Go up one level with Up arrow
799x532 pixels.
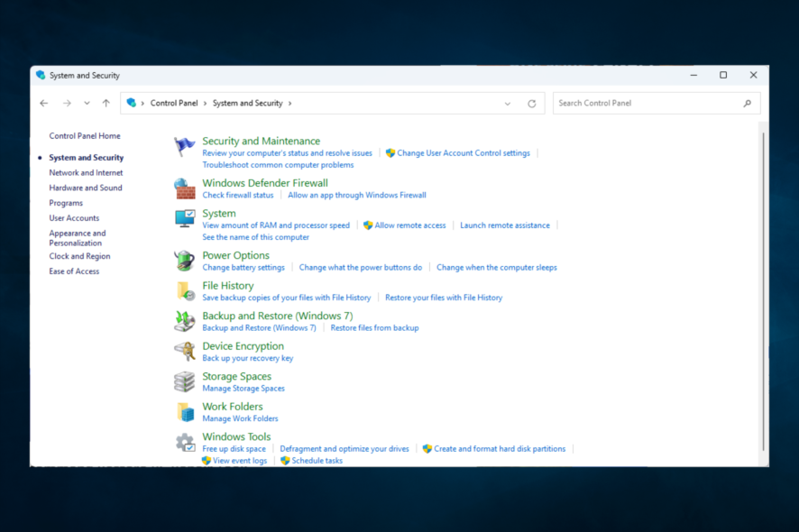(106, 103)
